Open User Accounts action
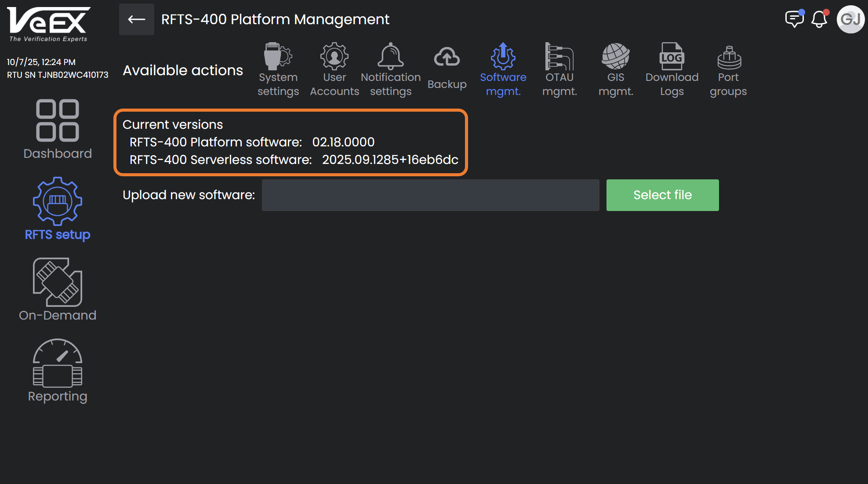 [x=334, y=70]
